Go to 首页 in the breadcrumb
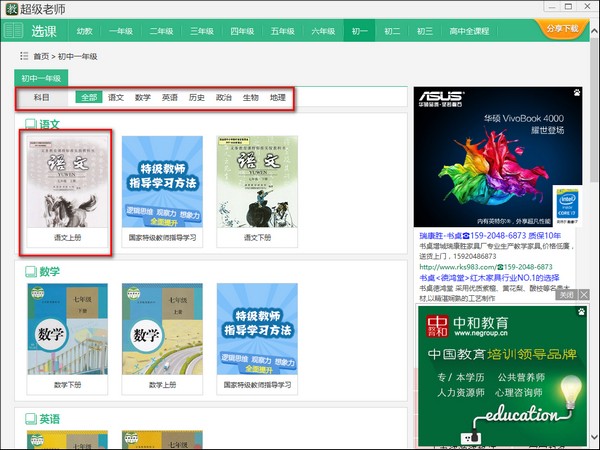 pos(41,57)
